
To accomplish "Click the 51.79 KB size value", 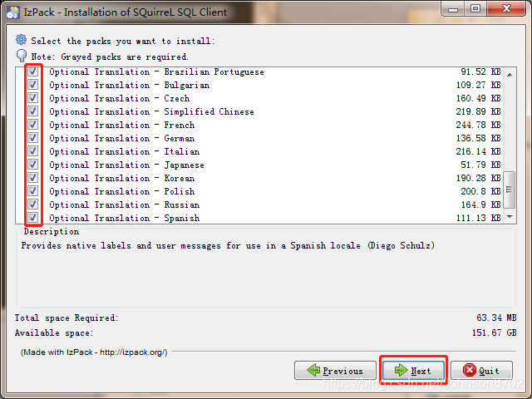I will click(480, 165).
